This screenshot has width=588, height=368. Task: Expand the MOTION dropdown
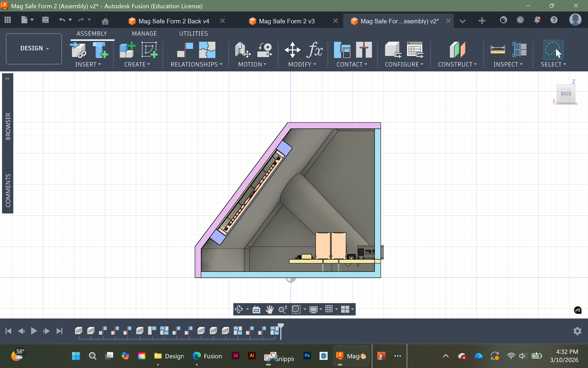tap(252, 64)
